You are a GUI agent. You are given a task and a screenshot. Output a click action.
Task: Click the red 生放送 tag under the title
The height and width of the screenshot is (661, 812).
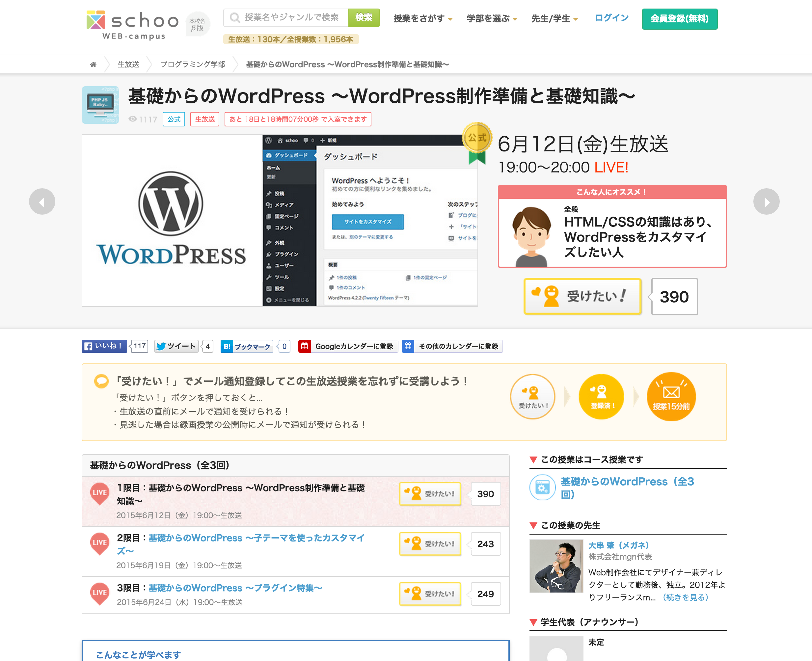pyautogui.click(x=204, y=119)
